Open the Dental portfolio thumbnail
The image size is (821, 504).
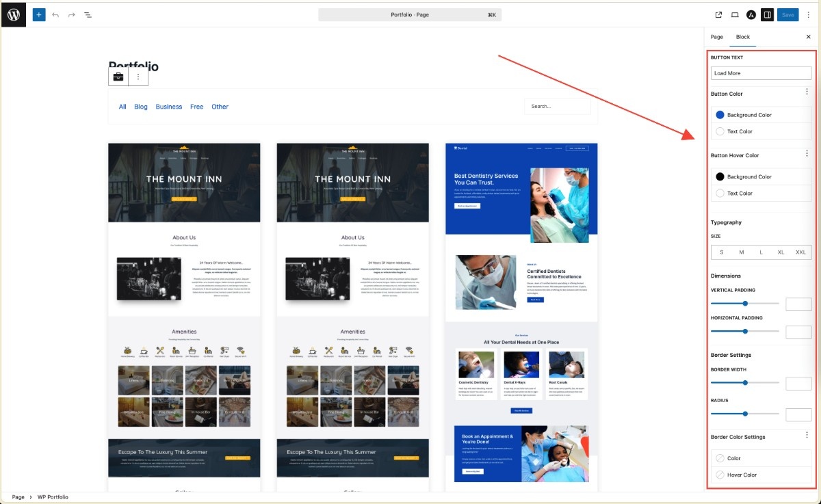[521, 317]
